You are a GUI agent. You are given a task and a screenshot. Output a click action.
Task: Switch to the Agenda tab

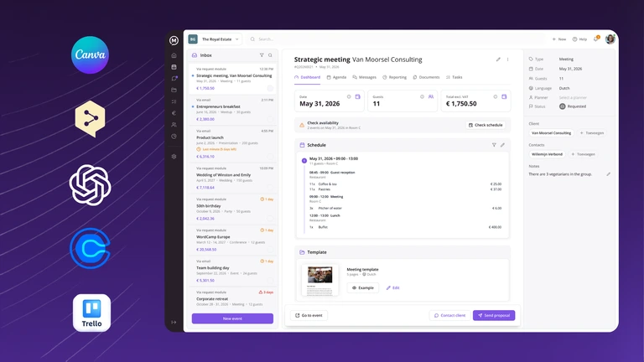[336, 77]
